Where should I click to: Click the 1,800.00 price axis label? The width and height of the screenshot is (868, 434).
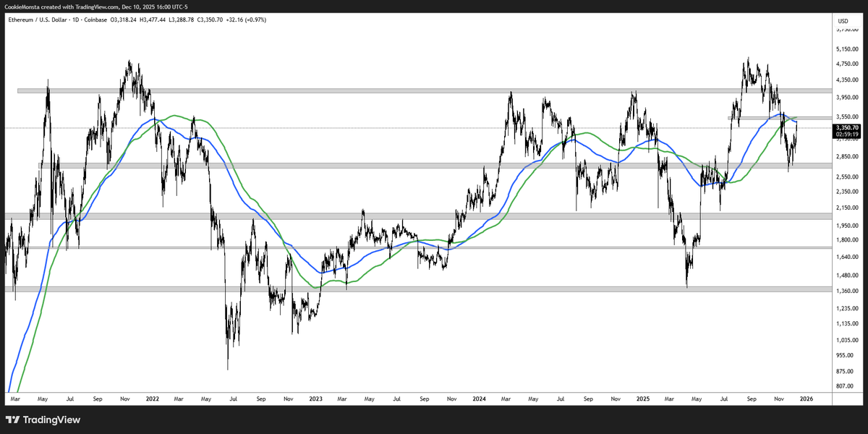click(x=846, y=239)
